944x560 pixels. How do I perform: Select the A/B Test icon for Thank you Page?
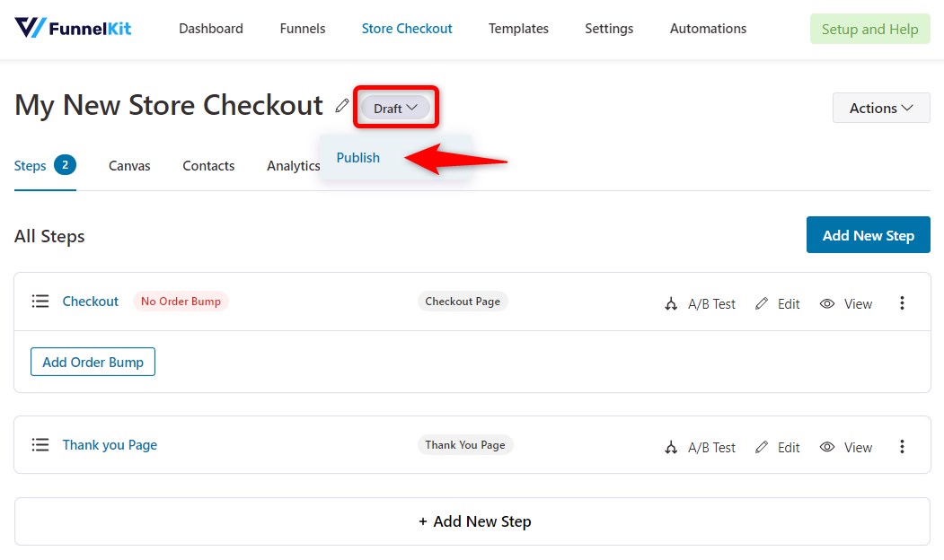tap(672, 447)
